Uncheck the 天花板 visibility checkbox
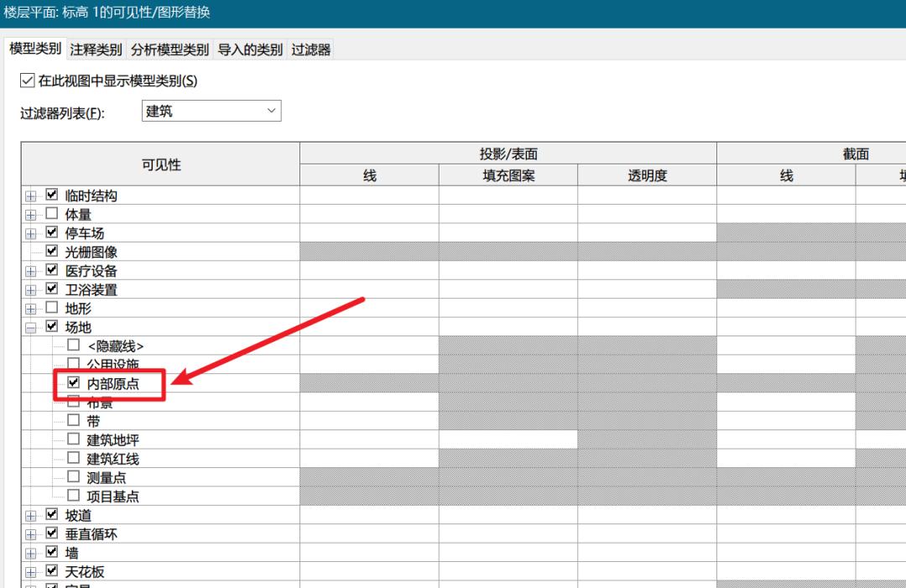Screen dimensions: 906x588 point(52,570)
